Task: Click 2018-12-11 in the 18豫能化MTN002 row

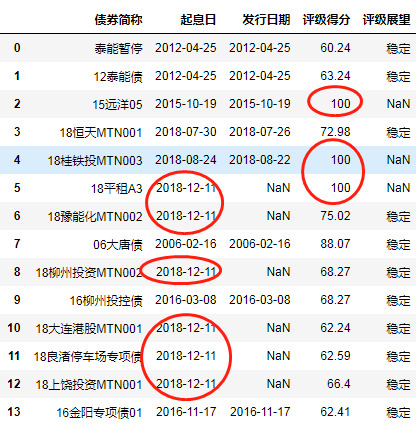Action: pyautogui.click(x=186, y=216)
